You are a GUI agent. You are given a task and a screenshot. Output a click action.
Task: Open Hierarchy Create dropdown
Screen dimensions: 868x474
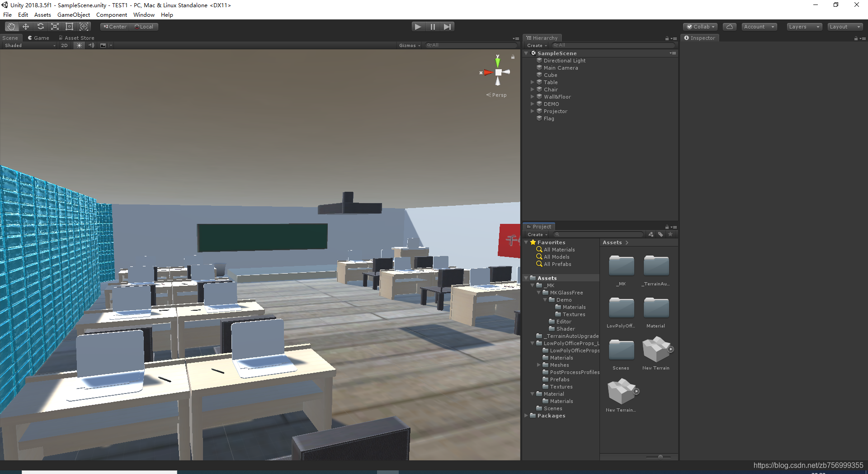point(537,45)
